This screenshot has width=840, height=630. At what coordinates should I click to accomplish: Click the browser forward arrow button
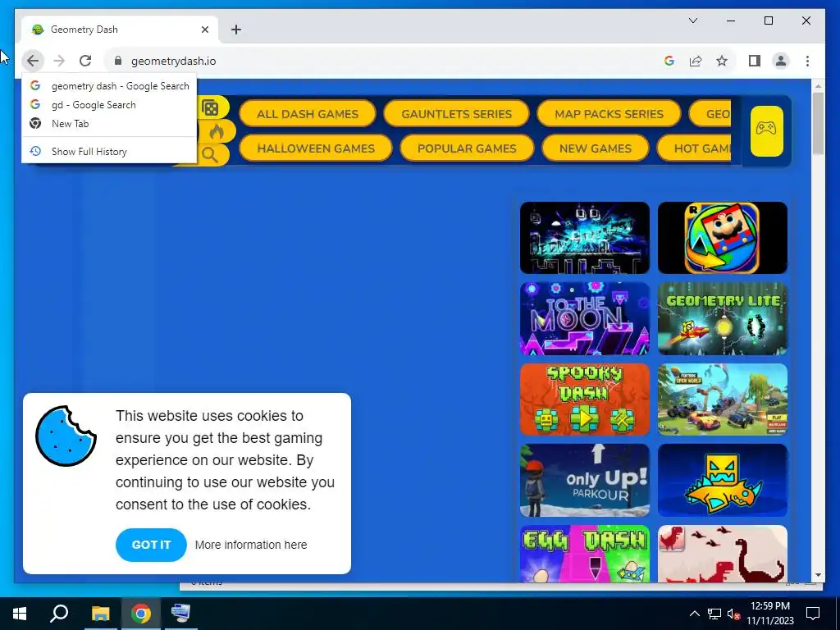click(x=59, y=61)
